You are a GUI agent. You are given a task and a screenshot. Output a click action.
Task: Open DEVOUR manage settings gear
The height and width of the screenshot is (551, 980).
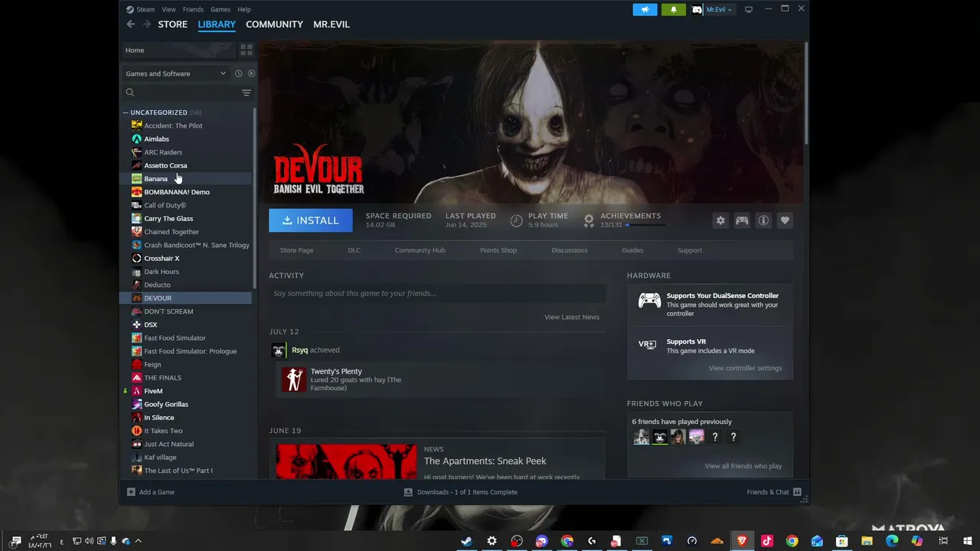click(720, 220)
